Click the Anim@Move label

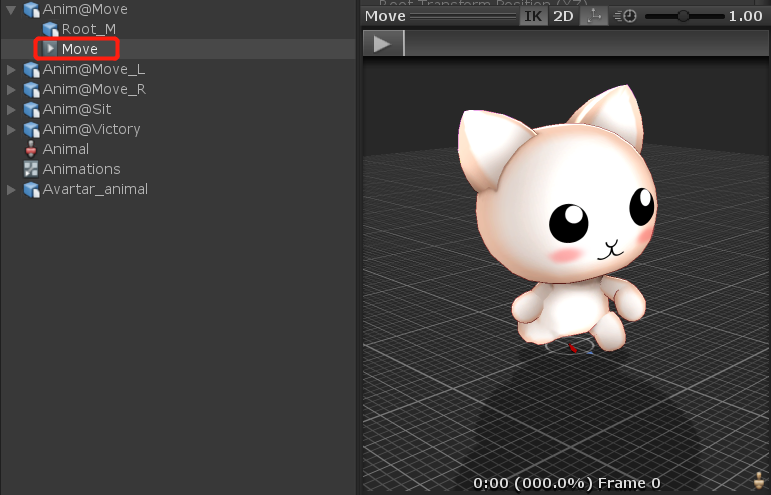click(85, 9)
